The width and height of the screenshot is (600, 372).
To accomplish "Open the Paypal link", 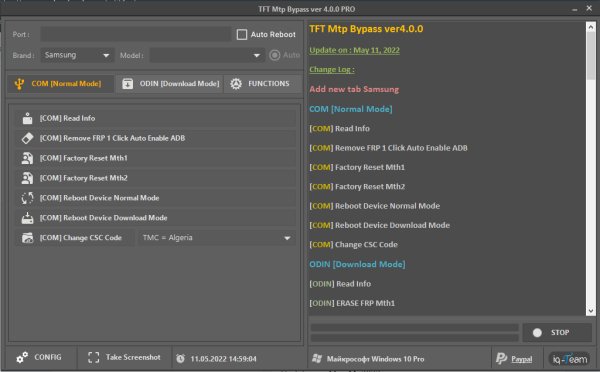I will pos(522,359).
